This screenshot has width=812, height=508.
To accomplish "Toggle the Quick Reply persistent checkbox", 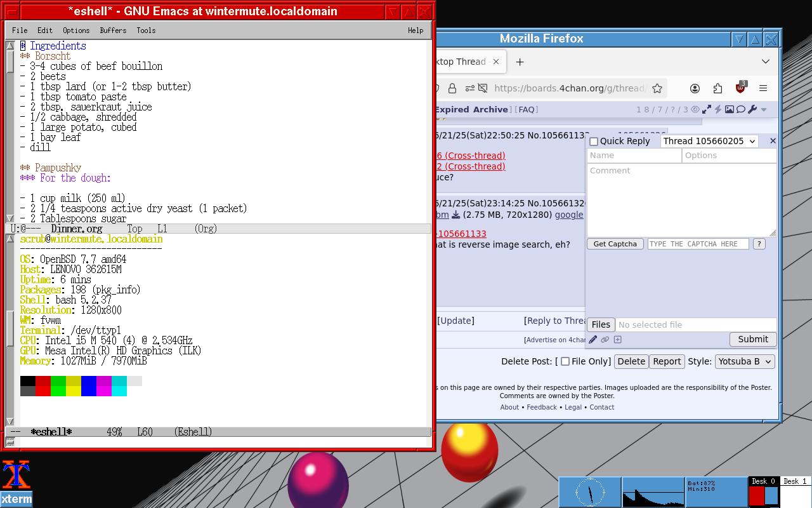I will 594,142.
